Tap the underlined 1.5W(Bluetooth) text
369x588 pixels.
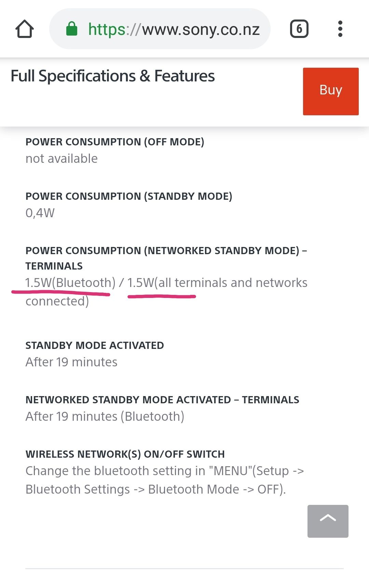pyautogui.click(x=70, y=283)
